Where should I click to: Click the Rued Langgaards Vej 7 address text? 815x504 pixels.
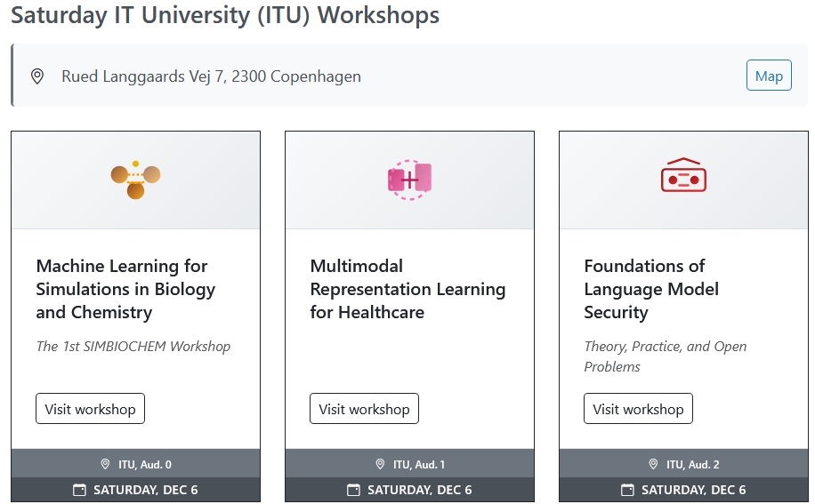coord(211,76)
